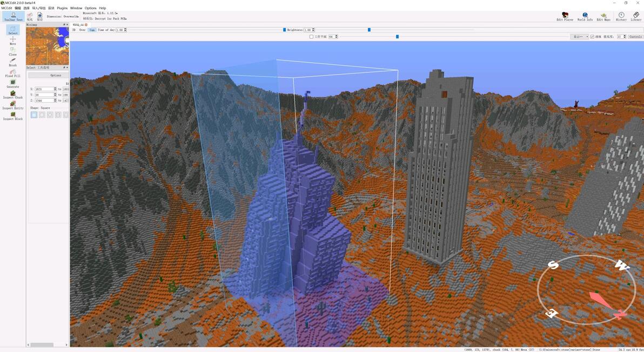644x352 pixels.
Task: Click the X minimum coordinate field
Action: click(45, 89)
